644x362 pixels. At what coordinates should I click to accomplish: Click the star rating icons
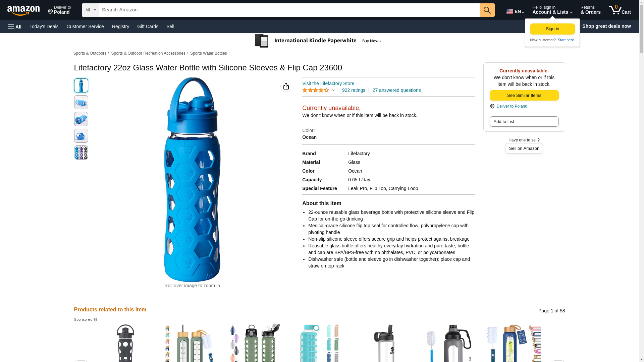pos(315,90)
